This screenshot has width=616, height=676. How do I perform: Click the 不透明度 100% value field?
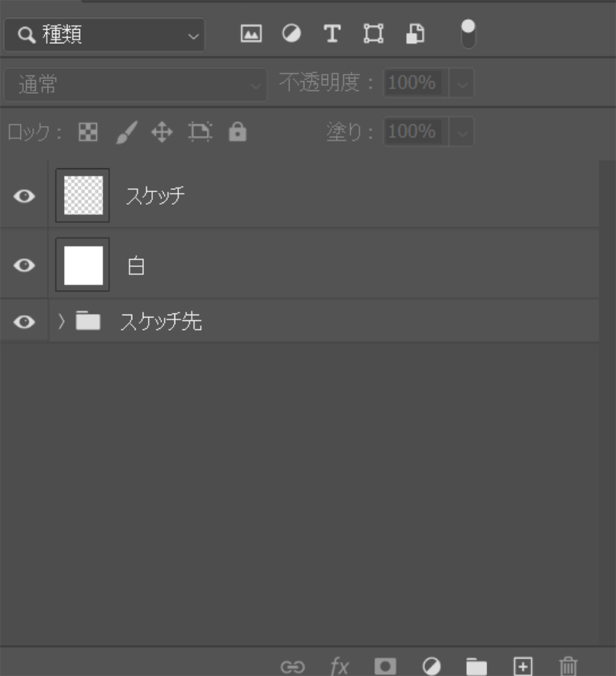[x=415, y=83]
